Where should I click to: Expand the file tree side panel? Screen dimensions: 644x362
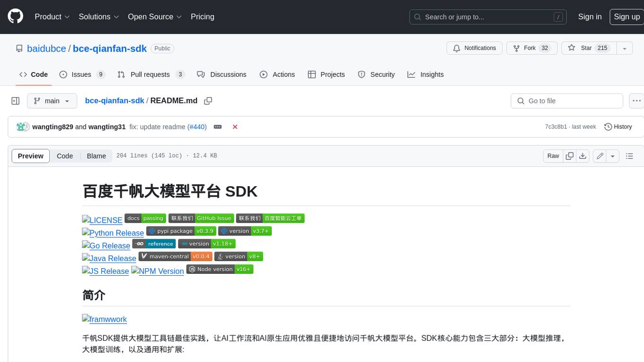15,101
